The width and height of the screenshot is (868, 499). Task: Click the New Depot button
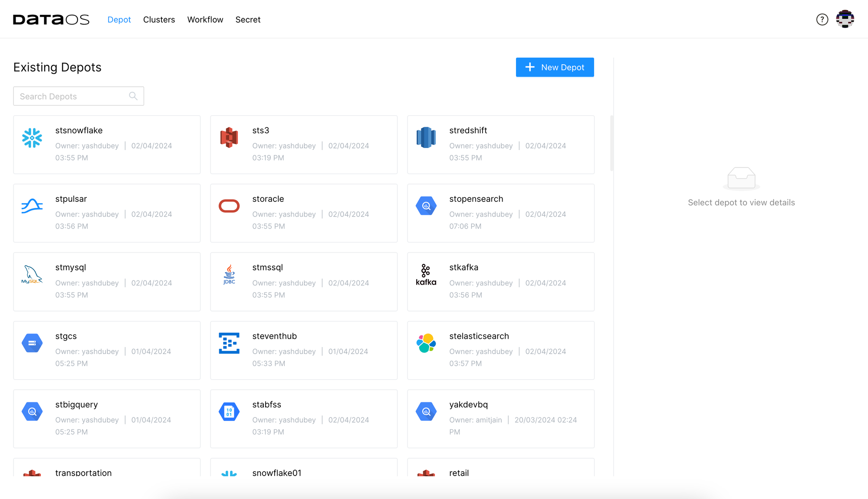[x=555, y=67]
